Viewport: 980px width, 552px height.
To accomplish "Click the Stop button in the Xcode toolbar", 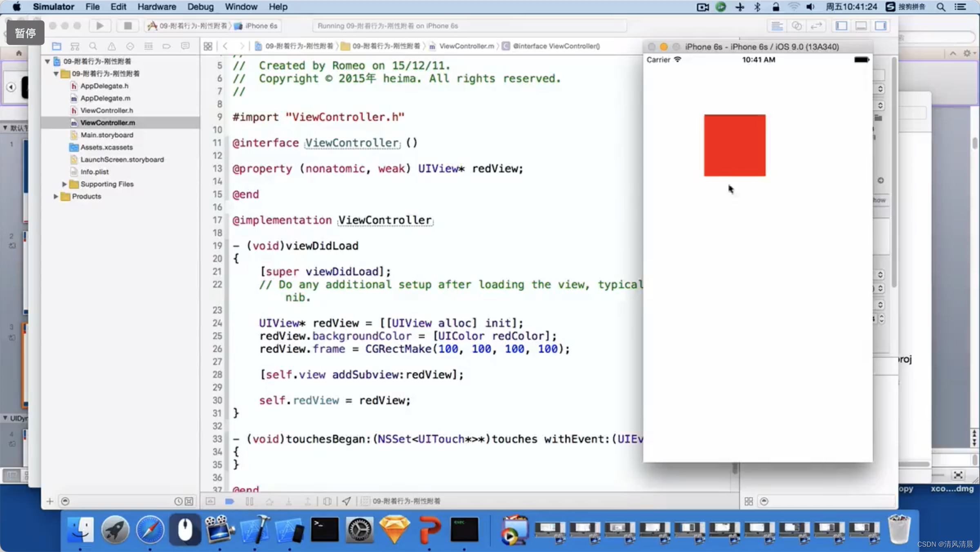I will click(128, 26).
